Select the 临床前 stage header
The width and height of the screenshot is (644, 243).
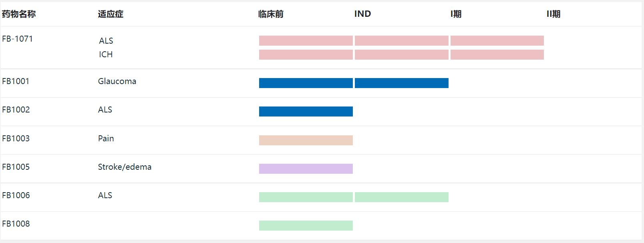[271, 14]
